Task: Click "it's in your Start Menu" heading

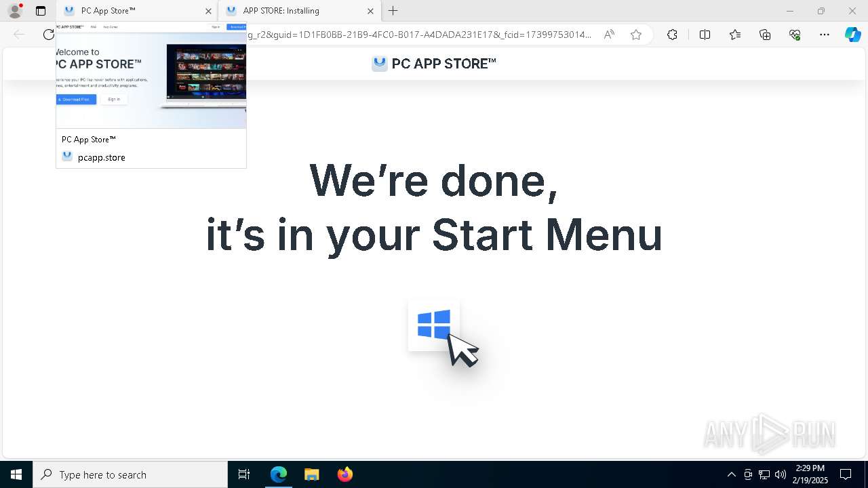Action: [434, 235]
